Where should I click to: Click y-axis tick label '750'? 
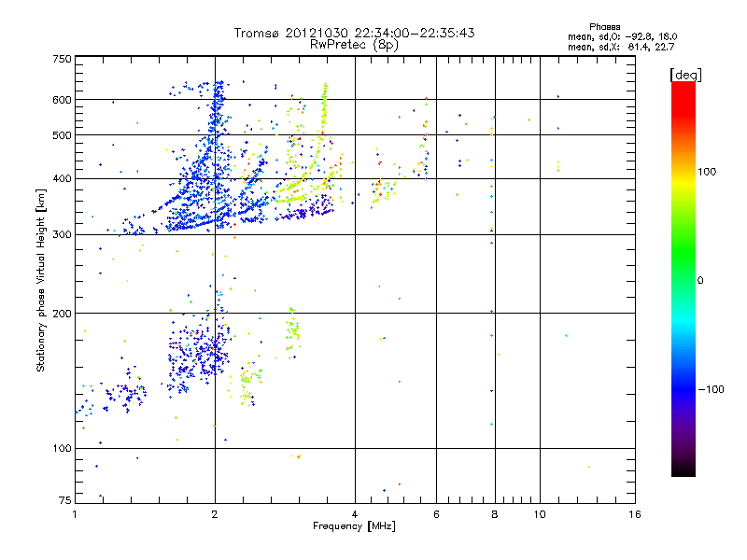62,59
